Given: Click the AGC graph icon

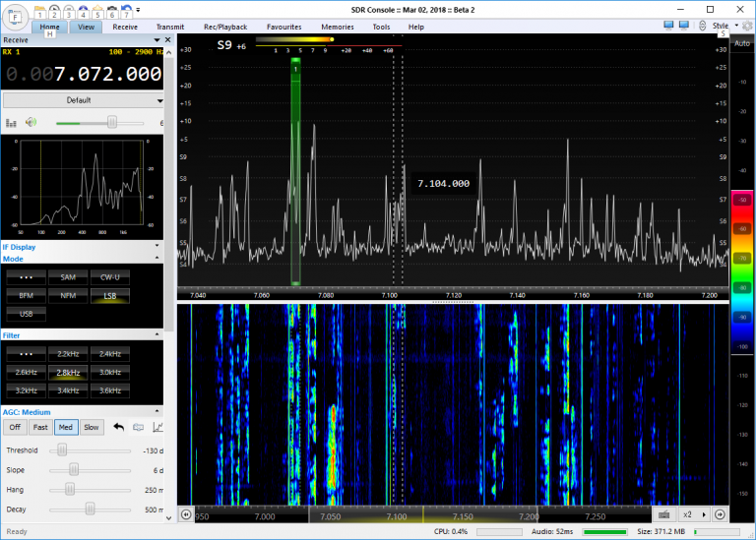Looking at the screenshot, I should tap(157, 427).
